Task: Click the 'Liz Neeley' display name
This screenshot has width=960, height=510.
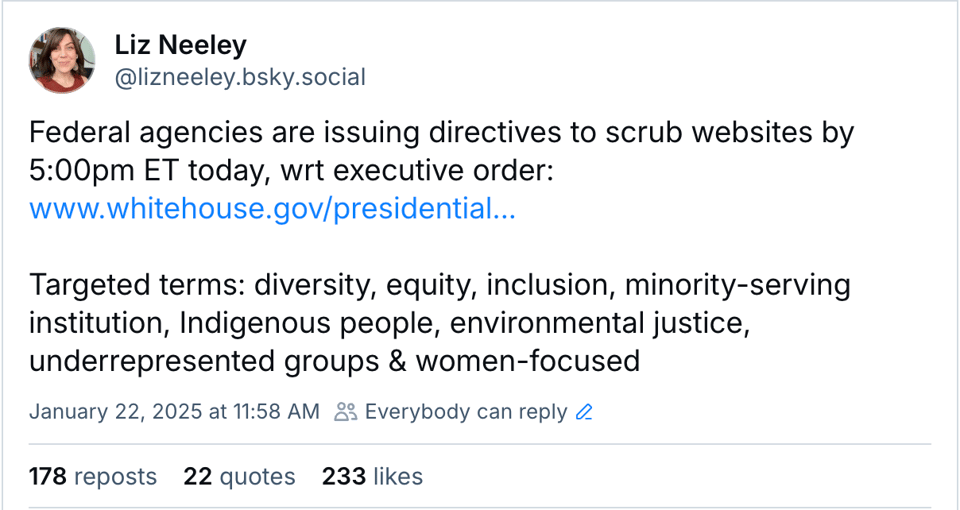Action: click(180, 45)
